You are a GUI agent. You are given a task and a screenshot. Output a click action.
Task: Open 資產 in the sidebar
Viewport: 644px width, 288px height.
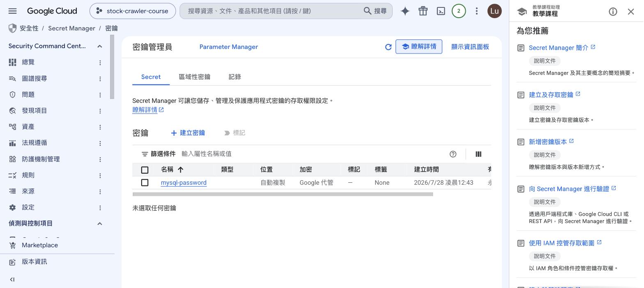[x=28, y=127]
